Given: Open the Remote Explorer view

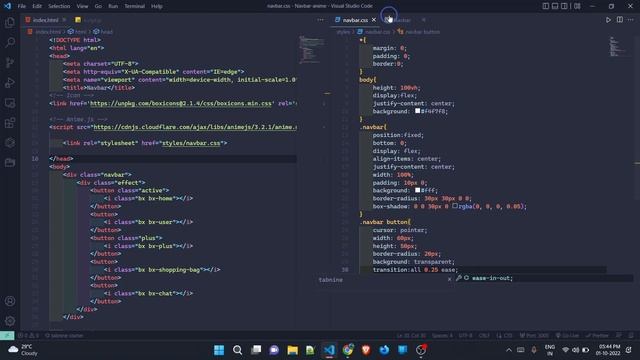Looking at the screenshot, I should pyautogui.click(x=10, y=102).
